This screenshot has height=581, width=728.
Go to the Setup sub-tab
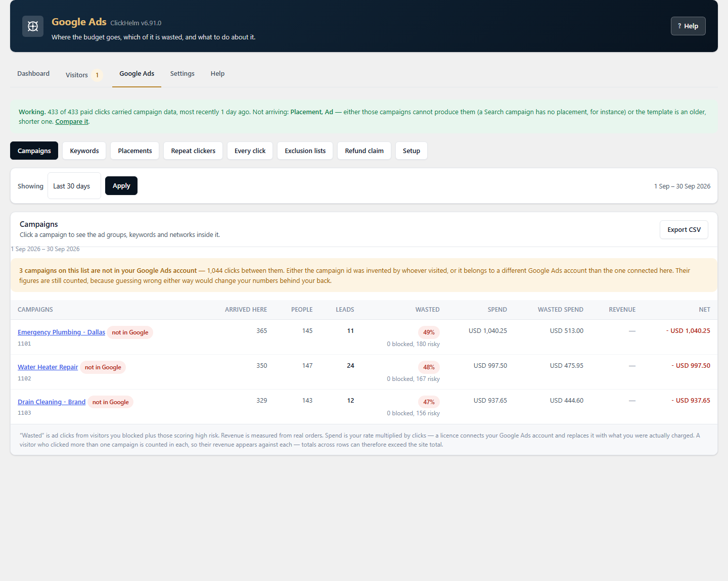(412, 151)
